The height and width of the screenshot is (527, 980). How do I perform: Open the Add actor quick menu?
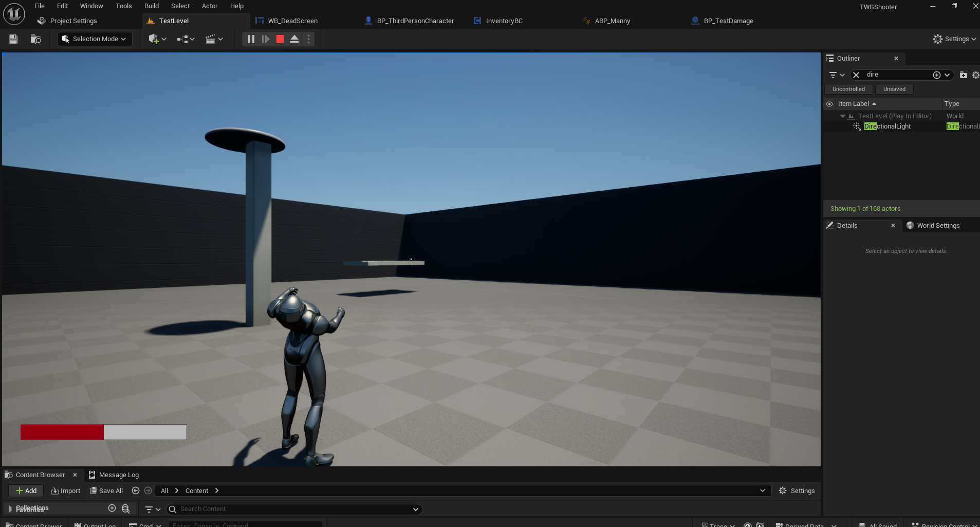coord(157,39)
